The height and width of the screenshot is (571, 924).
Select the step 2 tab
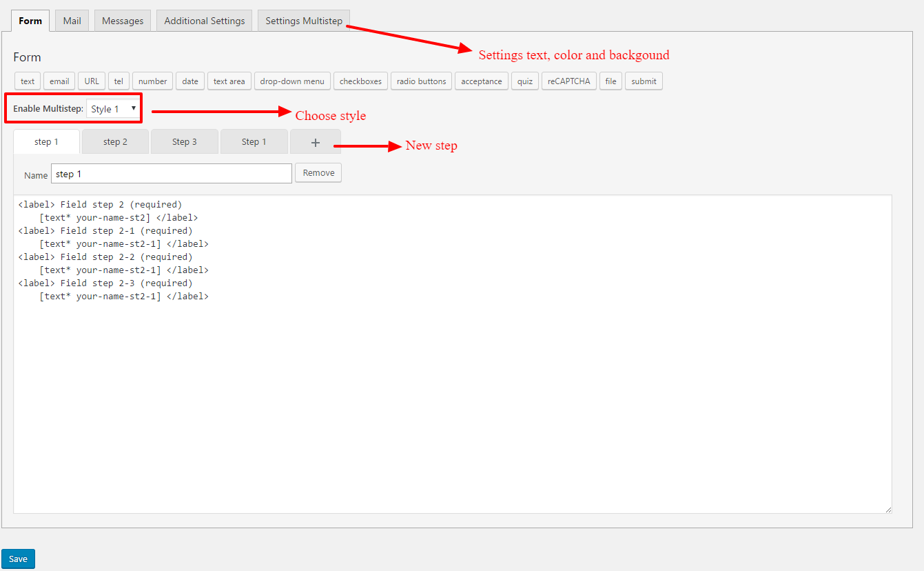coord(115,141)
